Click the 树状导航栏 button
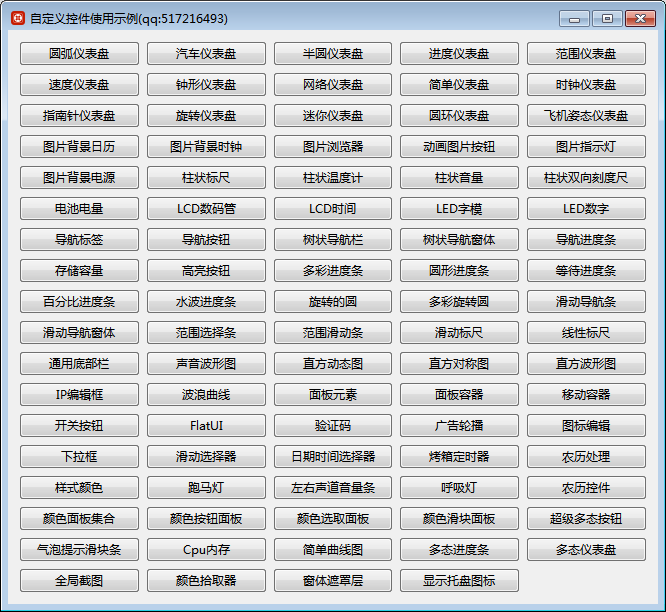This screenshot has height=612, width=666. tap(333, 240)
